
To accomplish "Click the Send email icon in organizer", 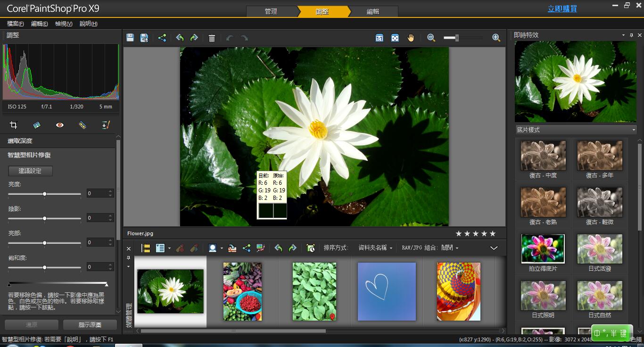I will coord(232,248).
